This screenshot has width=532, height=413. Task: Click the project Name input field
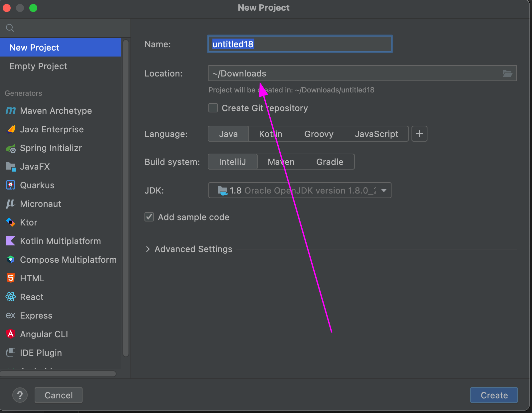300,44
